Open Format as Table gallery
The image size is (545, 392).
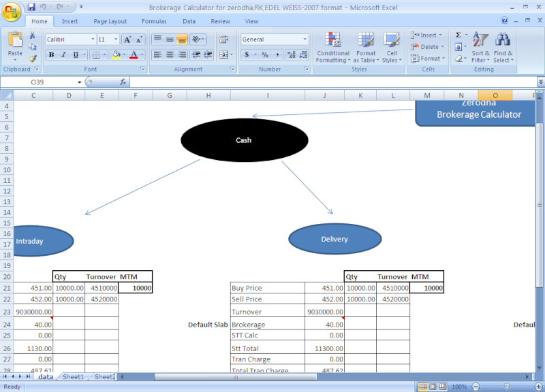pos(366,47)
